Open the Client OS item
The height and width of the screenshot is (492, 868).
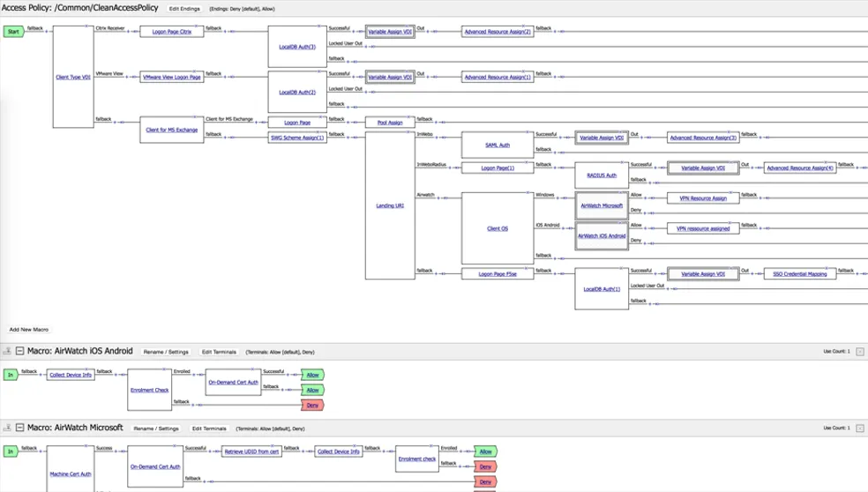[x=498, y=228]
